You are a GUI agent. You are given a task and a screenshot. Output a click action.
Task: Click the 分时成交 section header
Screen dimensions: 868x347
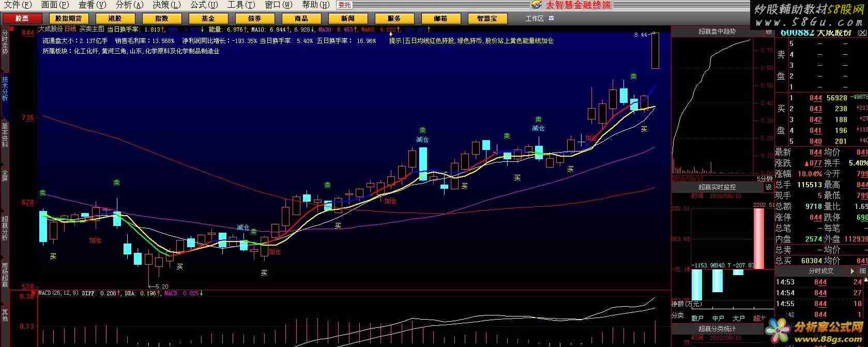coord(821,271)
